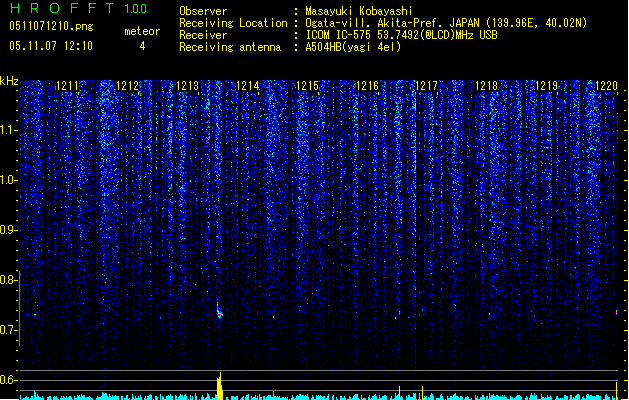Click the 0.6 kHz frequency label
This screenshot has width=629, height=400.
point(9,380)
